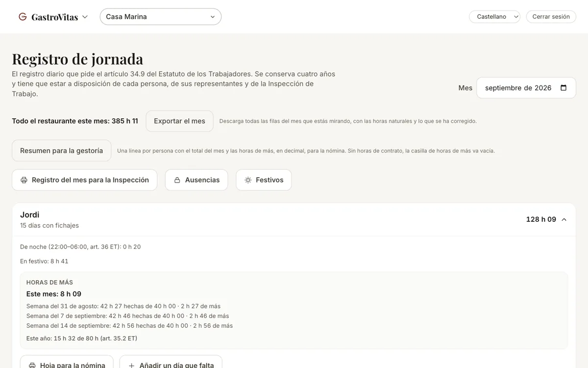Click Resumen para la gestoría button
The width and height of the screenshot is (588, 368).
(61, 151)
